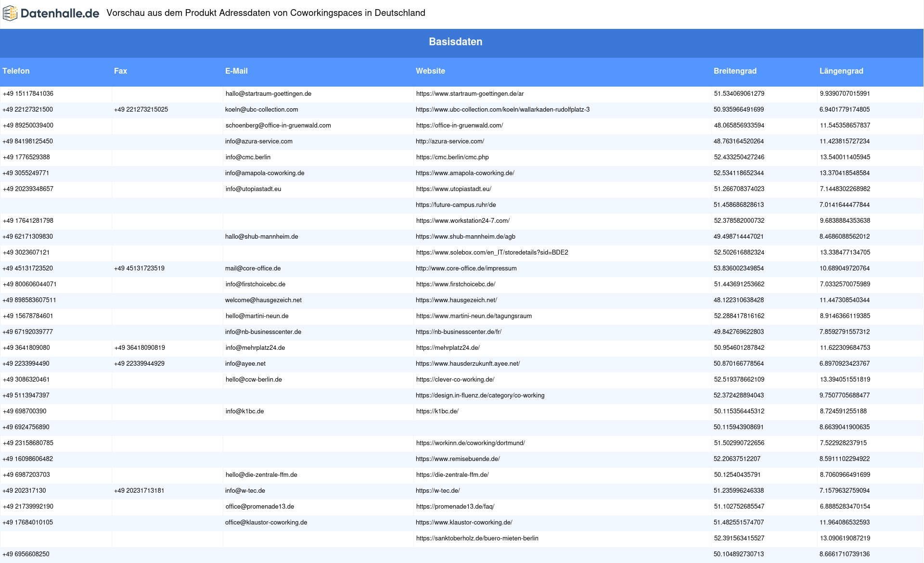Click the future-campus.ruhr/de website URL
This screenshot has width=924, height=563.
(x=456, y=205)
